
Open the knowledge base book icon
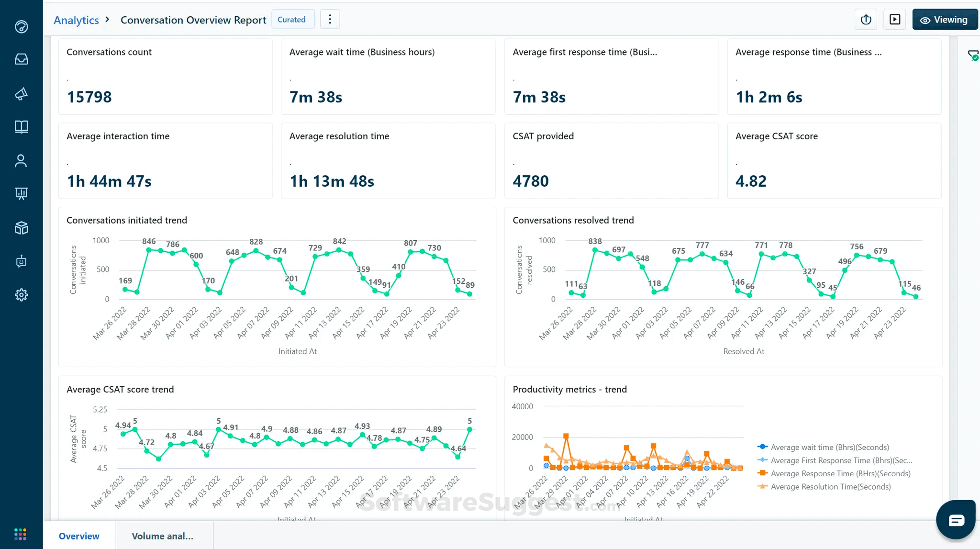pos(21,127)
